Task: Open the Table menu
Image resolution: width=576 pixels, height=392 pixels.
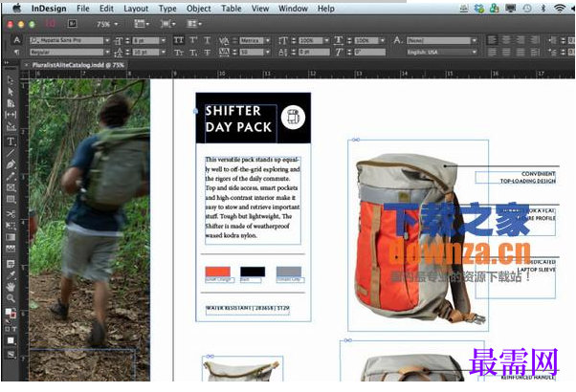Action: tap(231, 8)
